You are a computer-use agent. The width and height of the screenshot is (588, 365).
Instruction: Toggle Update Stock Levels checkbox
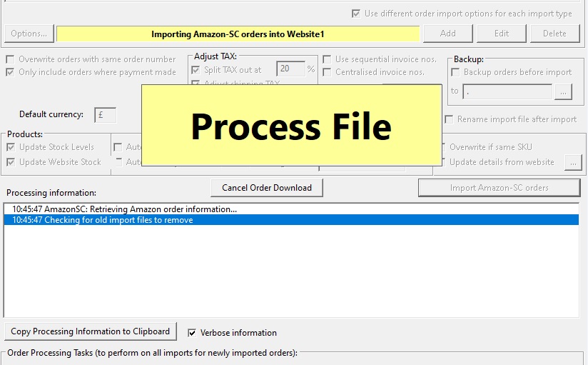point(11,147)
